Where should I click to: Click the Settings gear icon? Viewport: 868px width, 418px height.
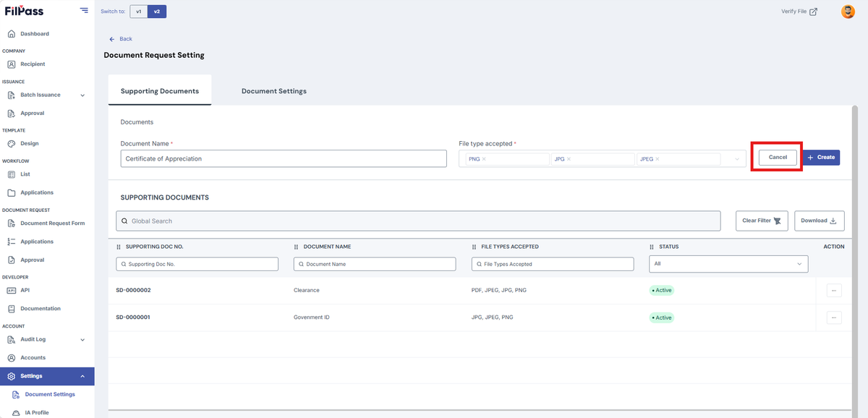(12, 376)
